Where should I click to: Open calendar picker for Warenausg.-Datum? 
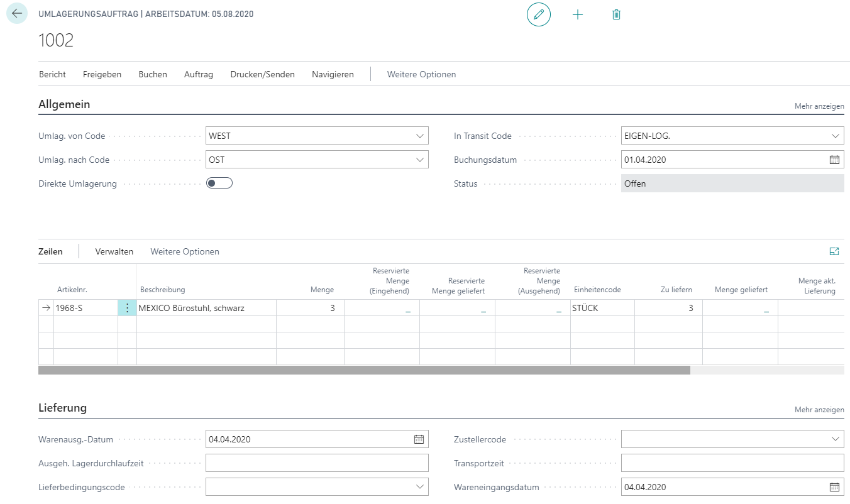(419, 439)
